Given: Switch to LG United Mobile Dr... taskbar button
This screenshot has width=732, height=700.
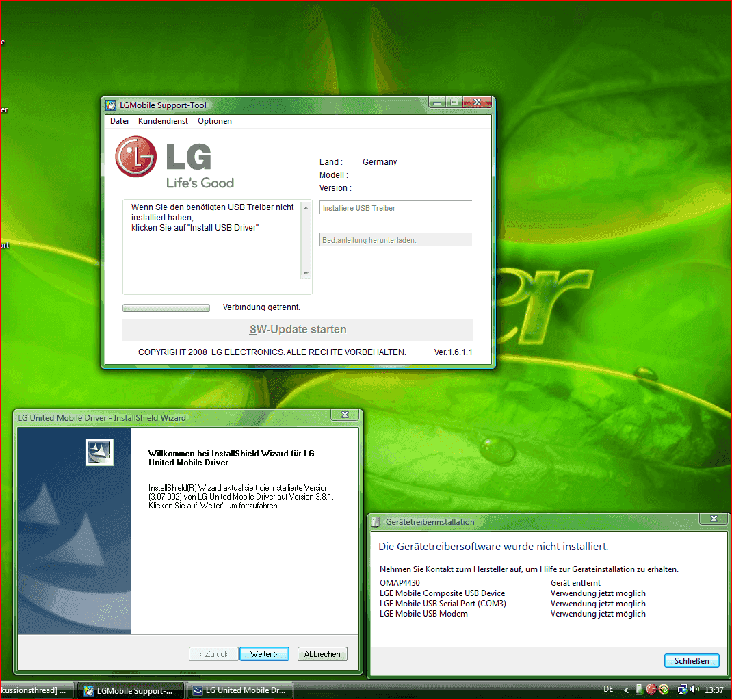Looking at the screenshot, I should point(240,690).
